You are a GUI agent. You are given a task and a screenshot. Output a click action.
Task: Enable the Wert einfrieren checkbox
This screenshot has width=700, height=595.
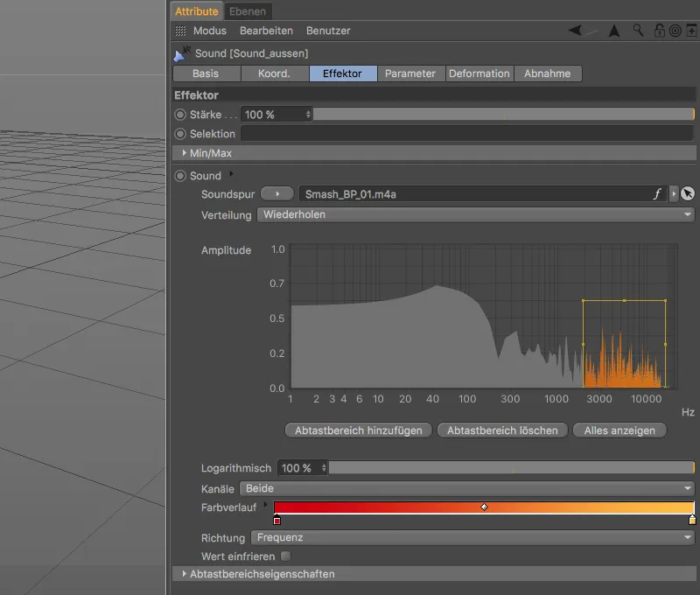tap(286, 556)
